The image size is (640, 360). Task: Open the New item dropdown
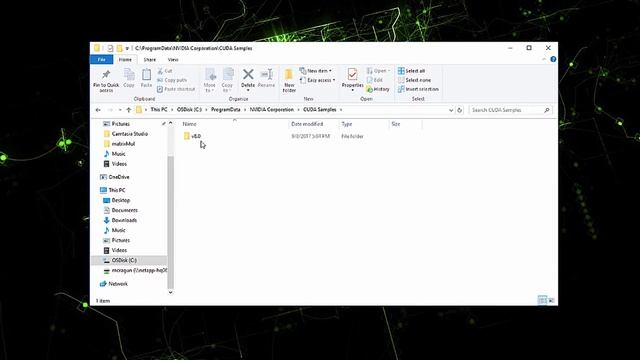(x=316, y=71)
